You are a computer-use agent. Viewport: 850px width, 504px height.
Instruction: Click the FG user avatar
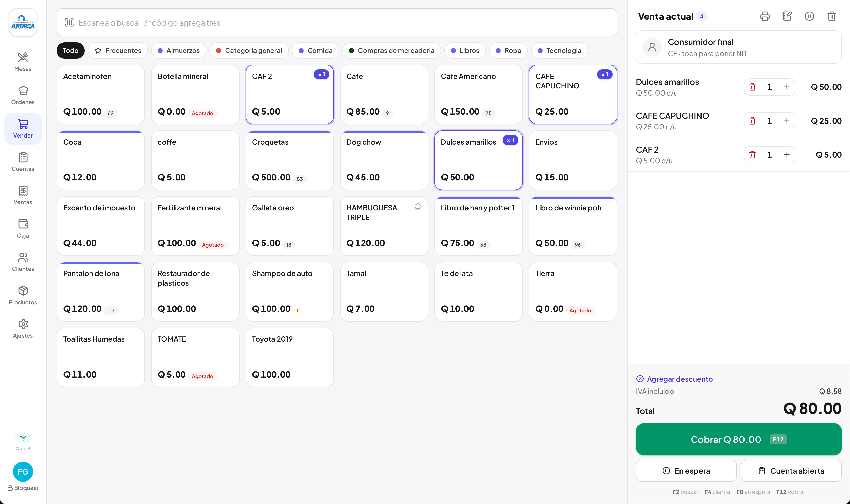(x=23, y=471)
